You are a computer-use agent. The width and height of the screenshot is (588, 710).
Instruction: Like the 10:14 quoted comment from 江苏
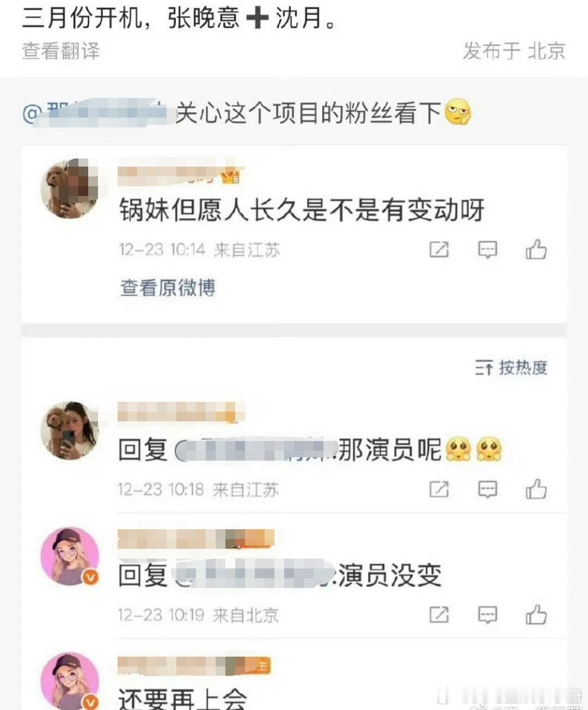(x=536, y=250)
